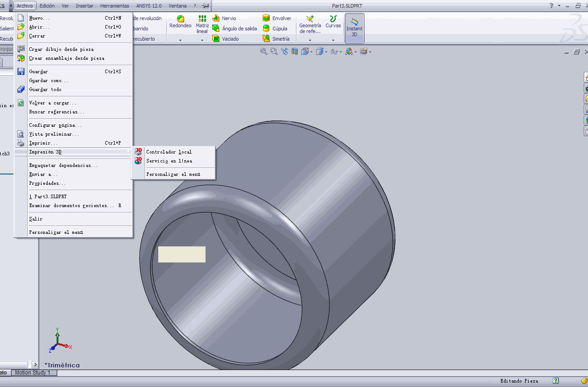Screen dimensions: 588x387
Task: Select the Ángulo de salida tool
Action: (x=234, y=29)
